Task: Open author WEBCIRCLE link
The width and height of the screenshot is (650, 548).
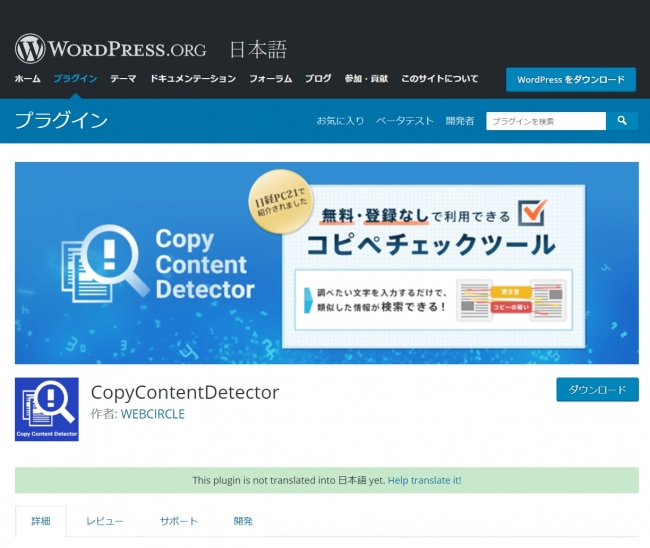Action: [x=153, y=414]
